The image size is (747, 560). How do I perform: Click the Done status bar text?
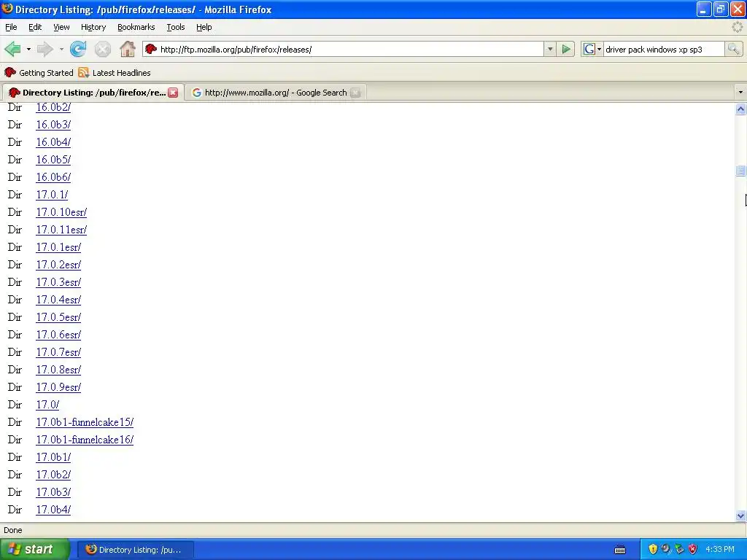click(x=13, y=530)
